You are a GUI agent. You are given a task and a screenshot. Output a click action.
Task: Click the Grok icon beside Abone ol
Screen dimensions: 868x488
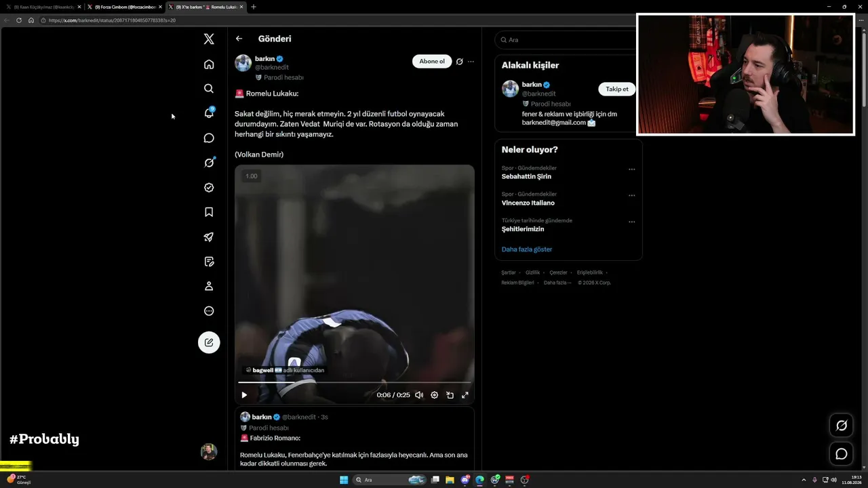[459, 62]
